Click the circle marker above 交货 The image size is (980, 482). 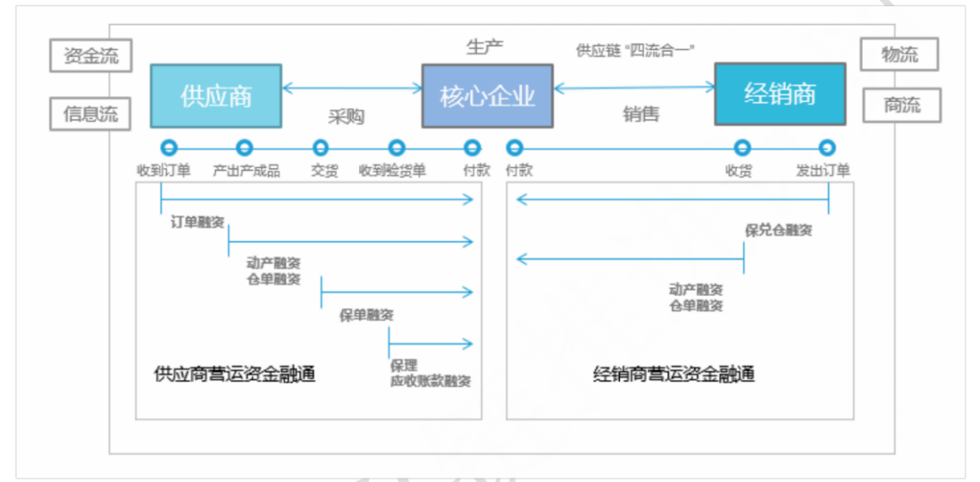[x=321, y=148]
